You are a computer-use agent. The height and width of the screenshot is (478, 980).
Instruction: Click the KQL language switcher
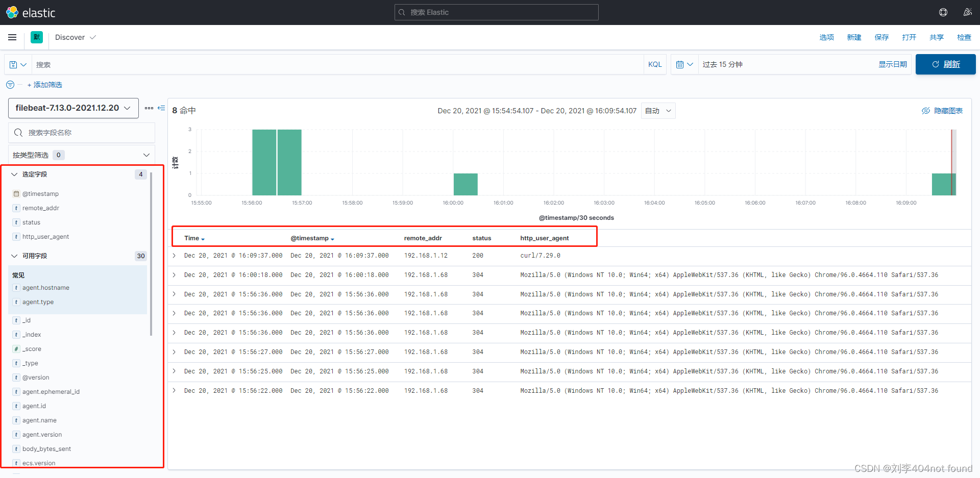tap(655, 65)
